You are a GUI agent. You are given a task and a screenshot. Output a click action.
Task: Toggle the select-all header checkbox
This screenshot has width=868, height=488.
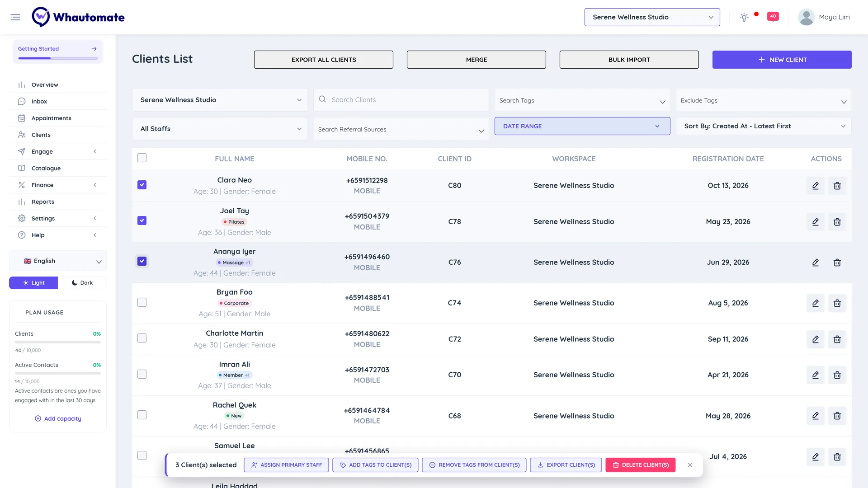pyautogui.click(x=142, y=158)
